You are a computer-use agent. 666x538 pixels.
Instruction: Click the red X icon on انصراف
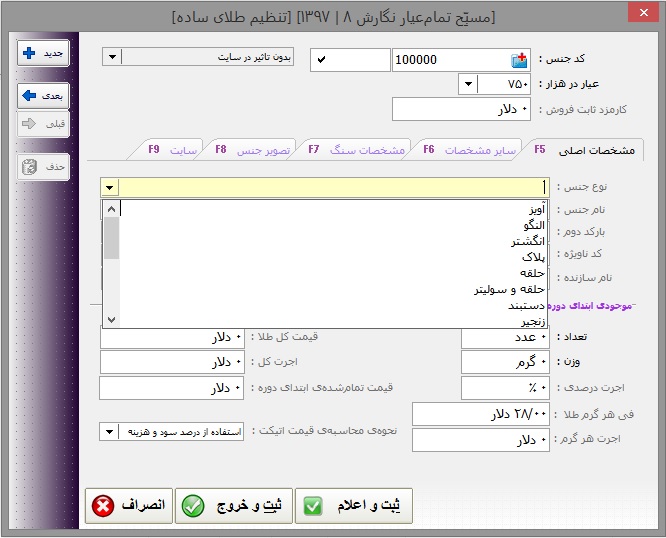103,506
